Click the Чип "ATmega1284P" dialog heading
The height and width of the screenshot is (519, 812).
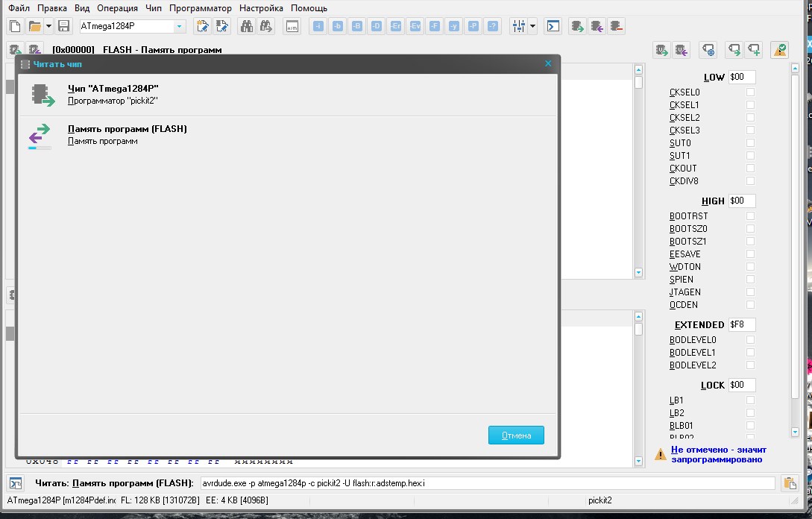coord(113,89)
